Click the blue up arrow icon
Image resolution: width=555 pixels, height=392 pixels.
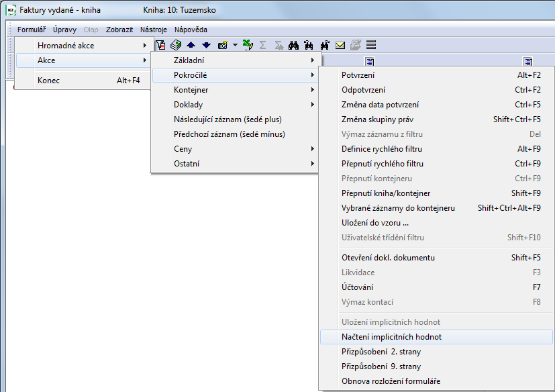(191, 45)
